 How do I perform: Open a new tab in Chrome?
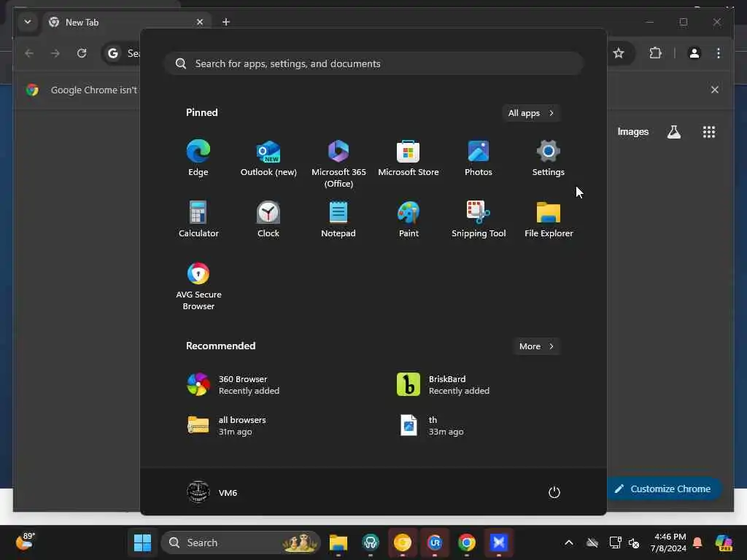pyautogui.click(x=226, y=22)
